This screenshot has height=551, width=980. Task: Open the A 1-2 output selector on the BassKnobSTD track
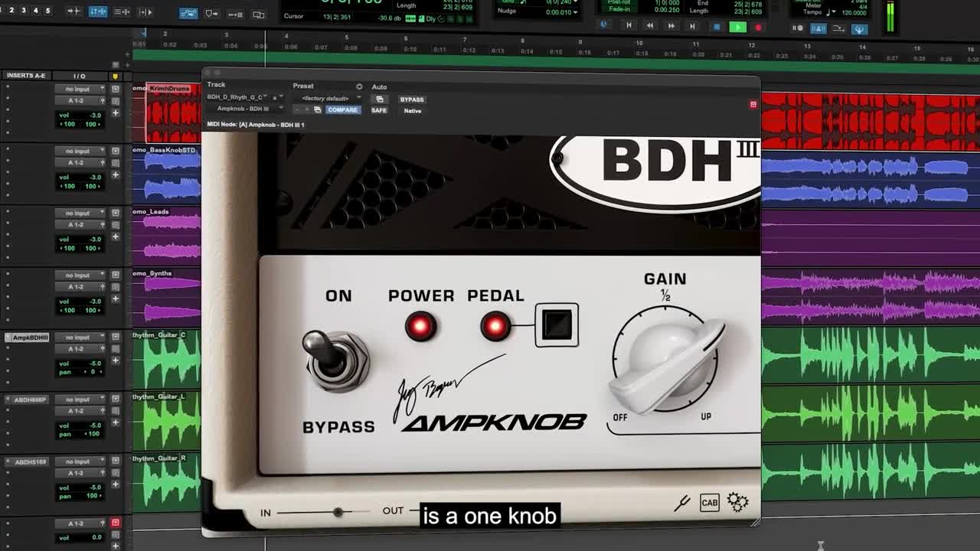[x=80, y=162]
